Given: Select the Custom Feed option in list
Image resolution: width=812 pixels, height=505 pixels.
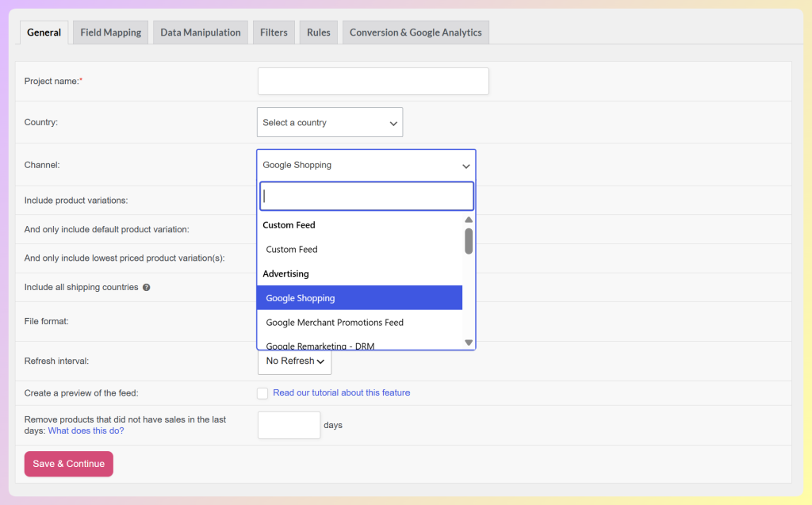Looking at the screenshot, I should (359, 249).
